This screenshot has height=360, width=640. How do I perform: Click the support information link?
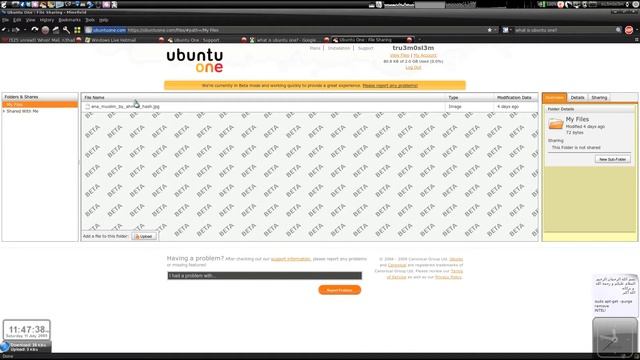(x=291, y=259)
